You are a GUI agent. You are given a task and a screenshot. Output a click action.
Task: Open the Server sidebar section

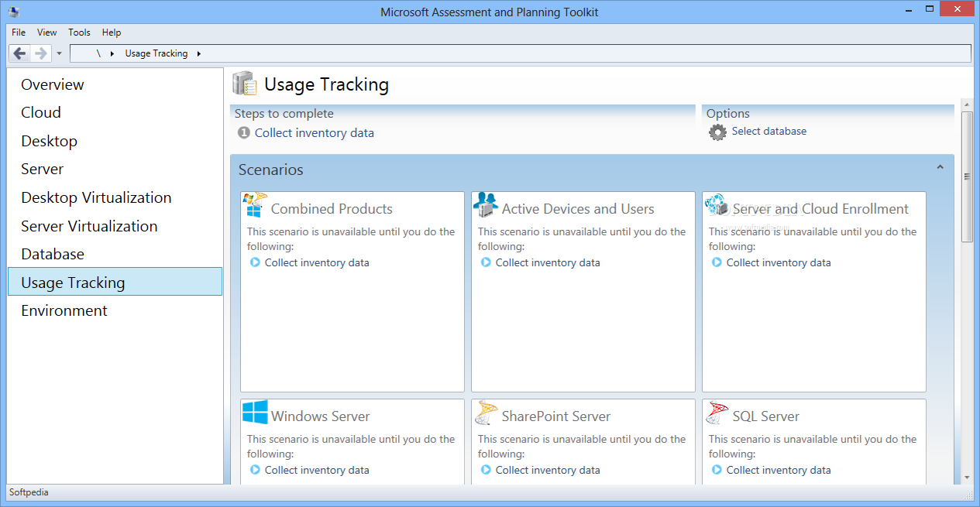115,169
